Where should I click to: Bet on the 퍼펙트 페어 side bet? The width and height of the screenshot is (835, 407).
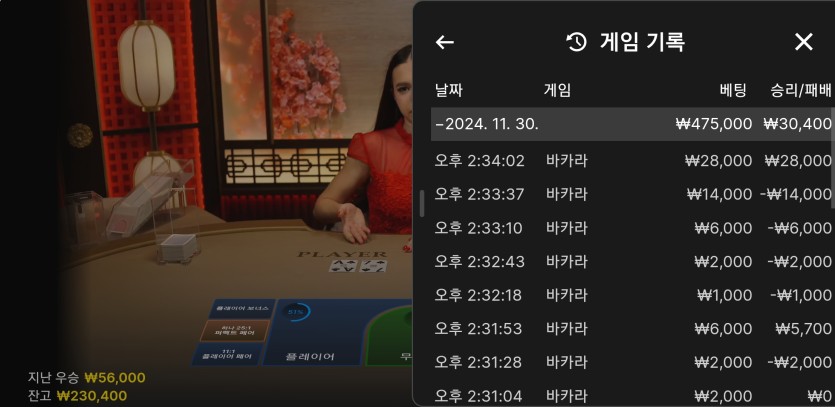[235, 330]
